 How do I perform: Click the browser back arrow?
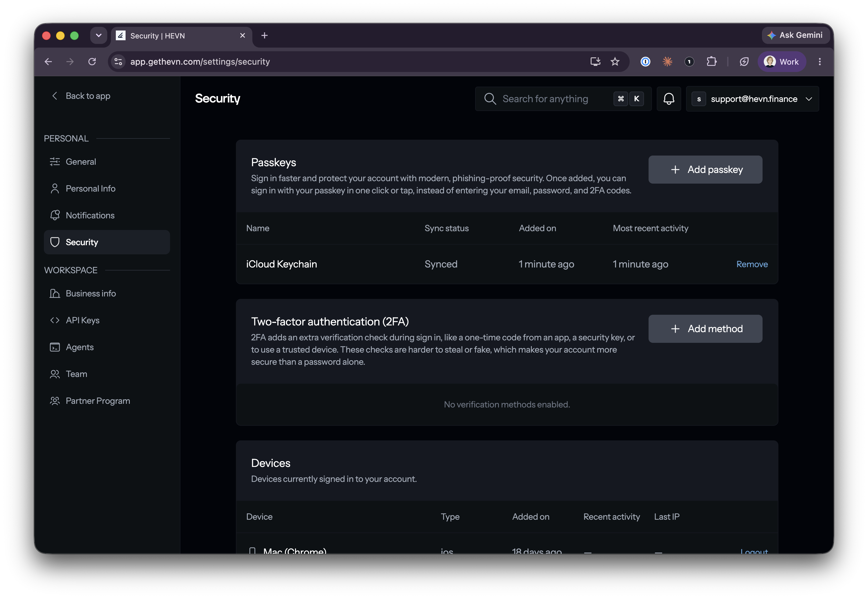click(x=48, y=62)
